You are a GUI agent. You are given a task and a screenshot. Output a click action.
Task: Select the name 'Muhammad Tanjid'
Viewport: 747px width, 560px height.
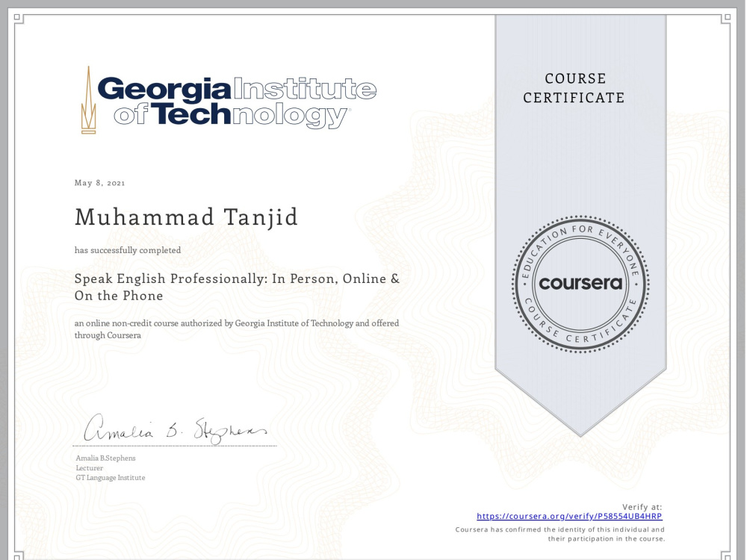[x=186, y=217]
